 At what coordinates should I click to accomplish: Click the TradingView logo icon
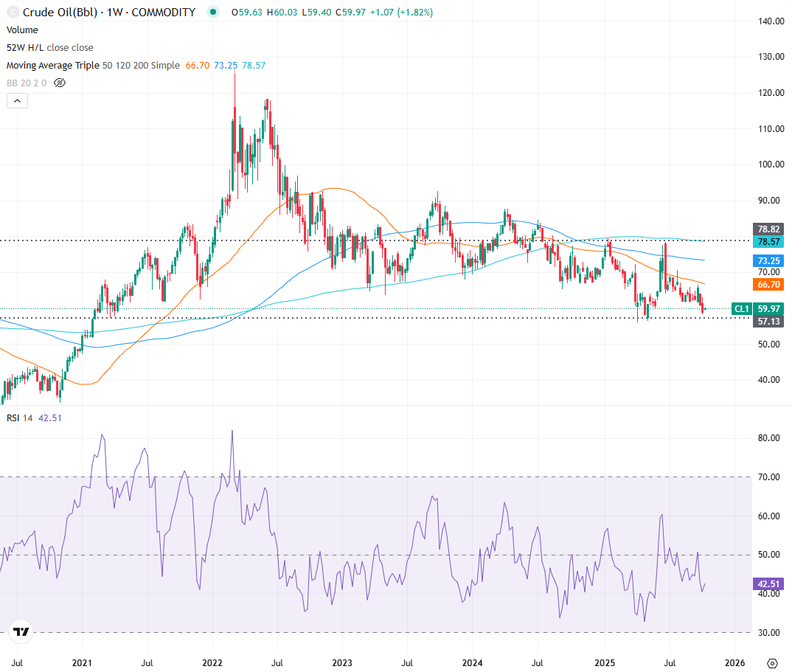pos(21,631)
